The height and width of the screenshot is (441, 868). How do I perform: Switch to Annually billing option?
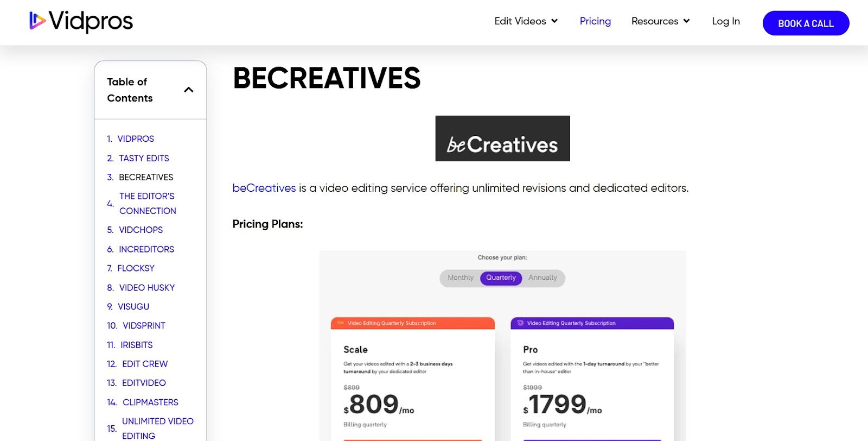point(542,278)
